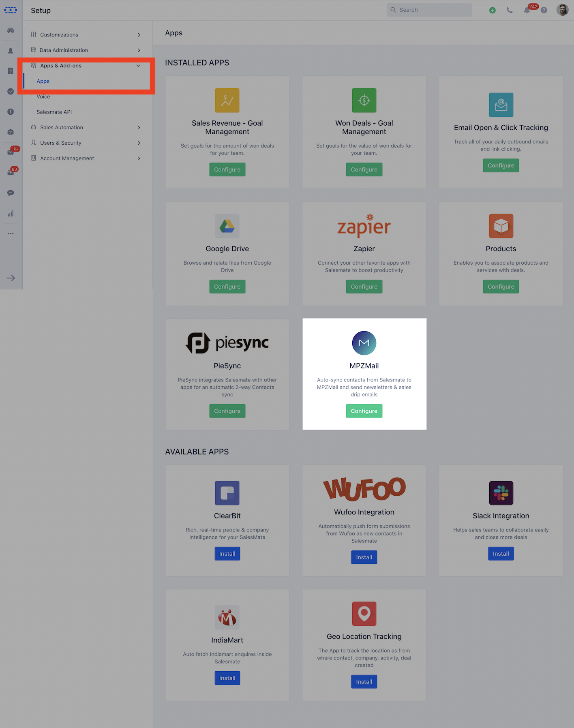Image resolution: width=574 pixels, height=728 pixels.
Task: Open the Deals dollar icon in sidebar
Action: click(x=11, y=111)
